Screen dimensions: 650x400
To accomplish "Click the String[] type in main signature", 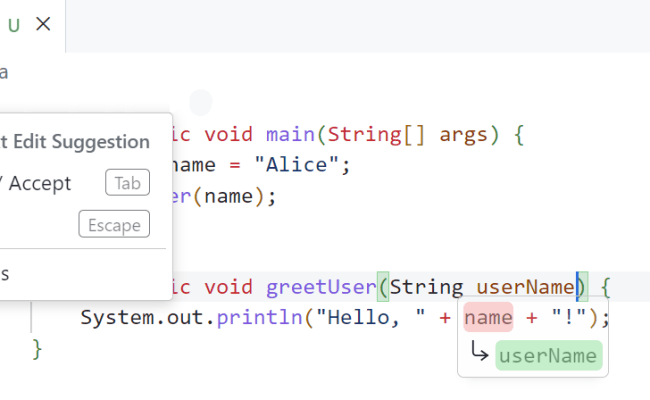I will pos(376,134).
